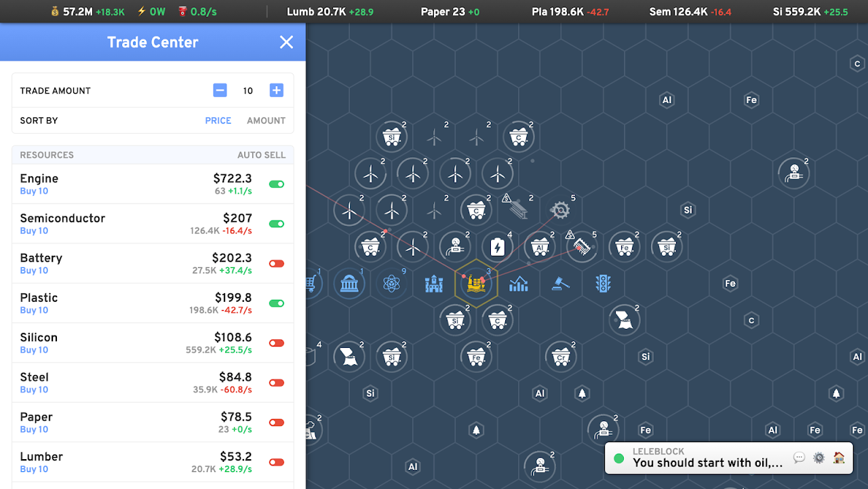This screenshot has width=868, height=489.
Task: Close the Trade Center panel
Action: pos(287,42)
